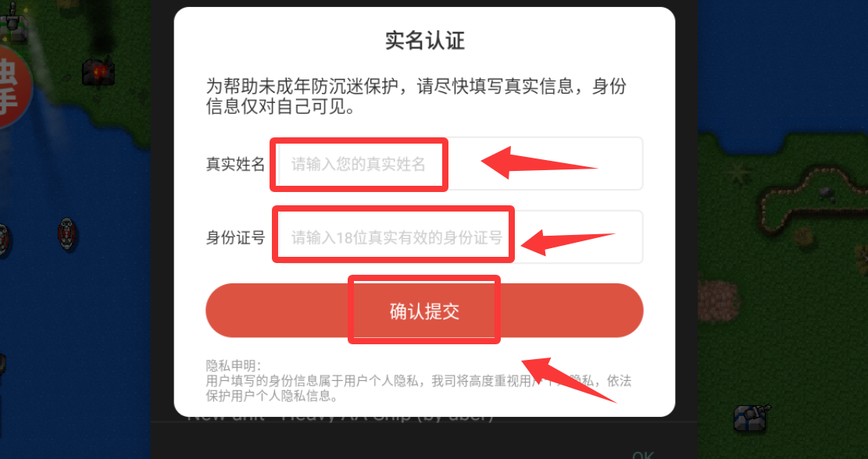The height and width of the screenshot is (459, 868).
Task: Click the 真实姓名 field label
Action: tap(235, 164)
